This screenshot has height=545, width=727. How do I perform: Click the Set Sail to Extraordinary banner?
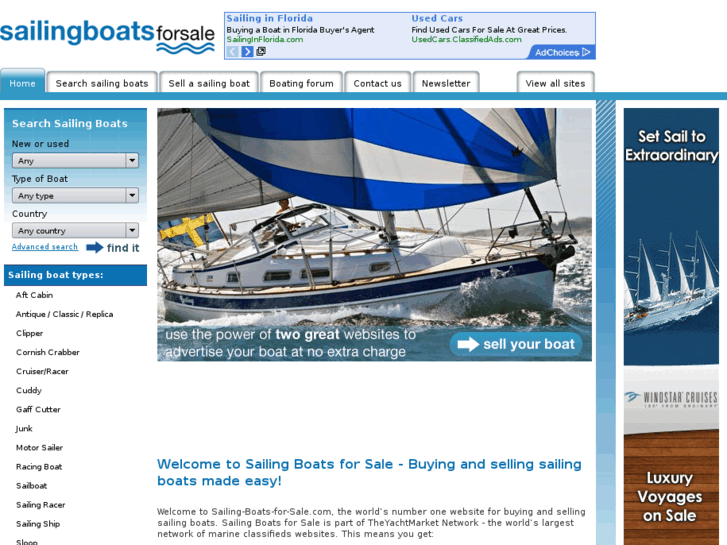pos(671,237)
